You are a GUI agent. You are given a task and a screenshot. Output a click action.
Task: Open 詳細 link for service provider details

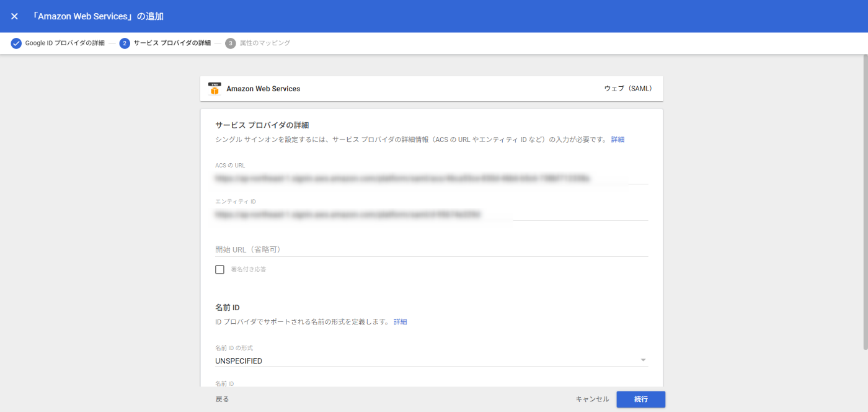pos(618,140)
